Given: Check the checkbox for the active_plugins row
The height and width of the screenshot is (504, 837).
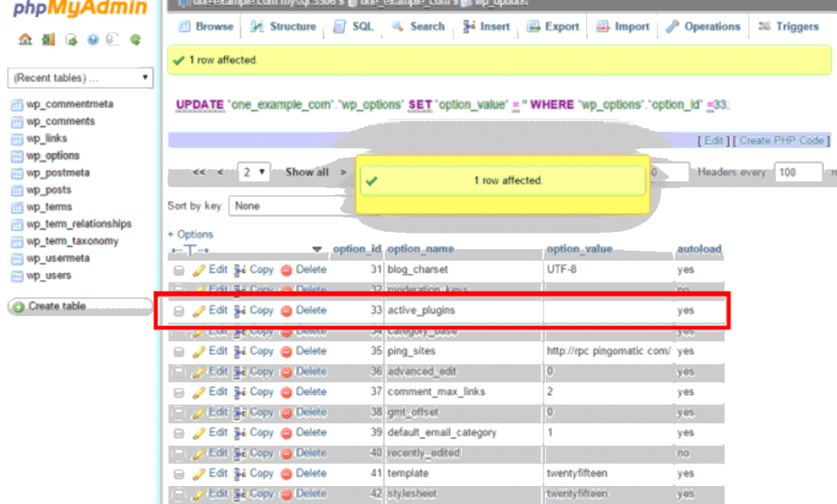Looking at the screenshot, I should pos(178,311).
